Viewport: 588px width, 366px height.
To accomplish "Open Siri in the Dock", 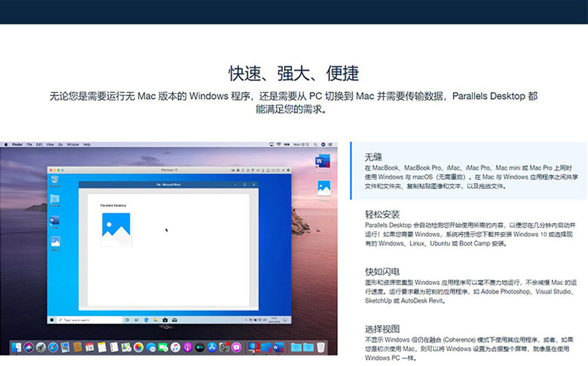I will (28, 347).
